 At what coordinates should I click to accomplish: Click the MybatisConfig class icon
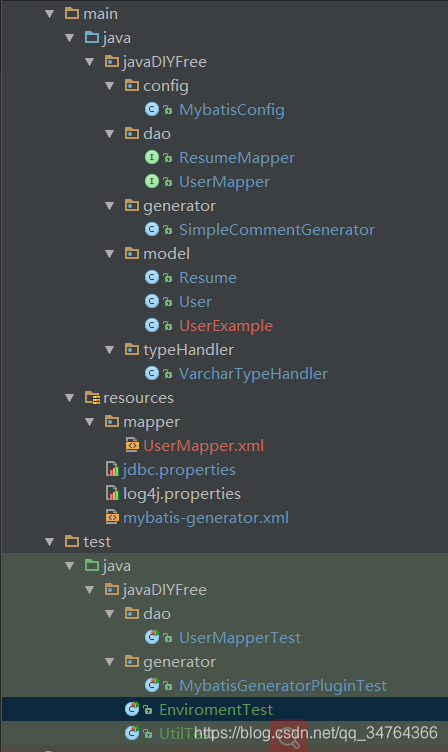(152, 109)
